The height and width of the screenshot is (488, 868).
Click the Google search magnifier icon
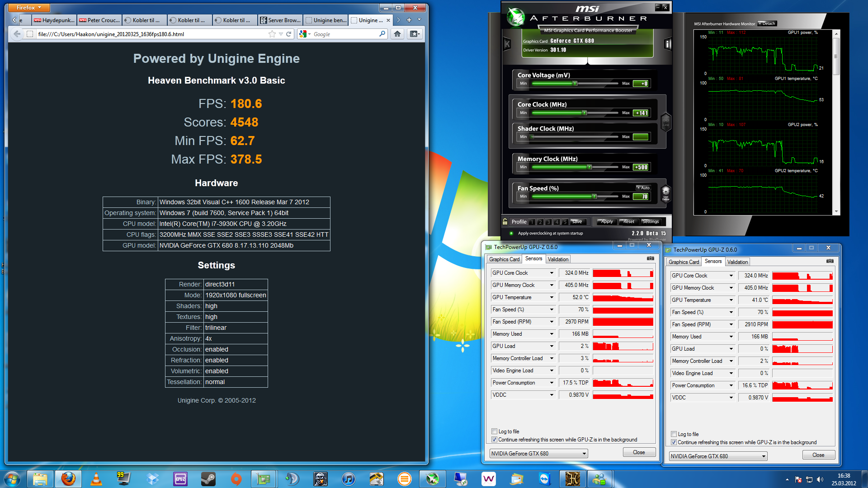click(382, 34)
